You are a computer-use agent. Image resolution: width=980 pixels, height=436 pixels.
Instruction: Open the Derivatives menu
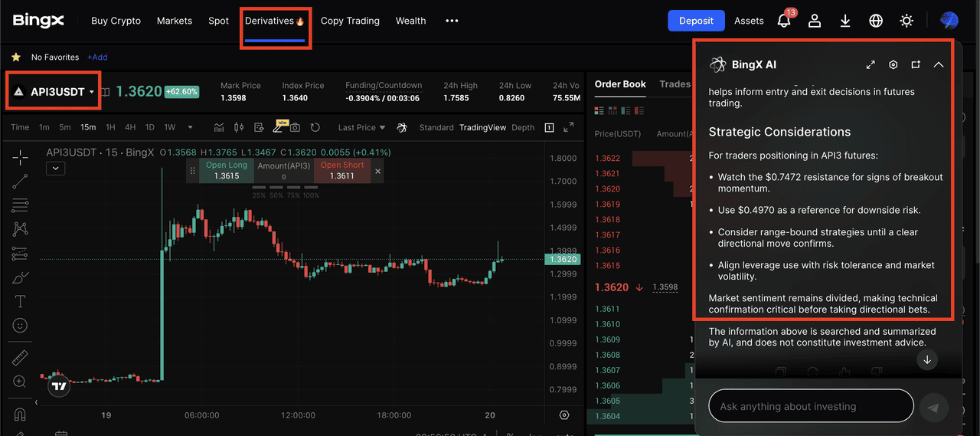click(275, 21)
